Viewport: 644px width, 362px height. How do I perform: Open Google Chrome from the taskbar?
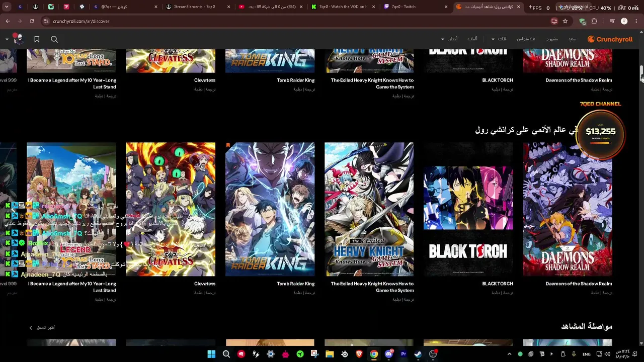click(x=374, y=354)
